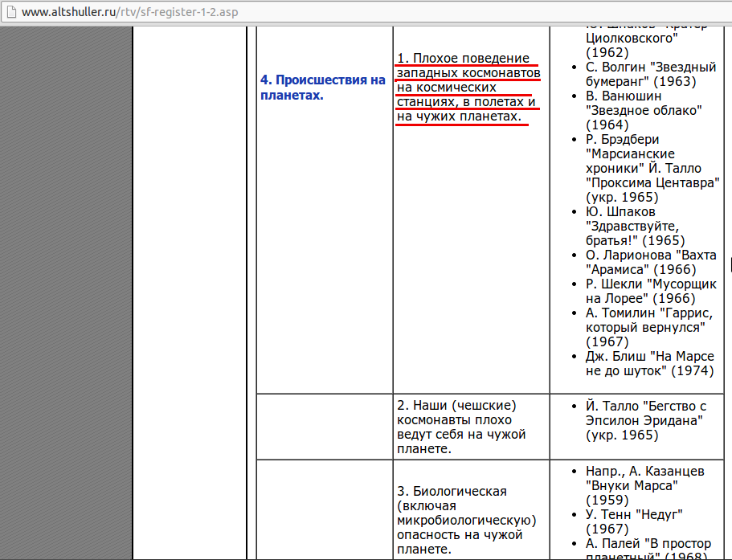Image resolution: width=732 pixels, height=560 pixels.
Task: Click entry Й. Талло "Бегство с Эпсилон Эридана"
Action: (x=646, y=420)
